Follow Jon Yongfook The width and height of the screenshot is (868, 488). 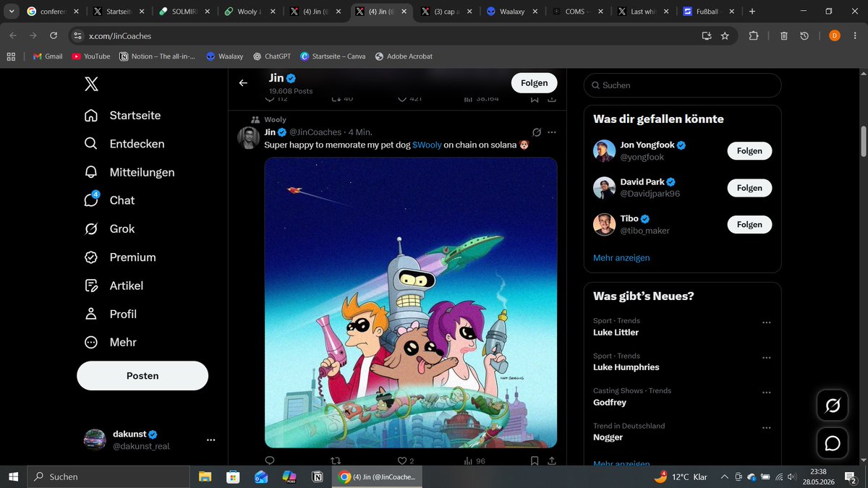(749, 150)
